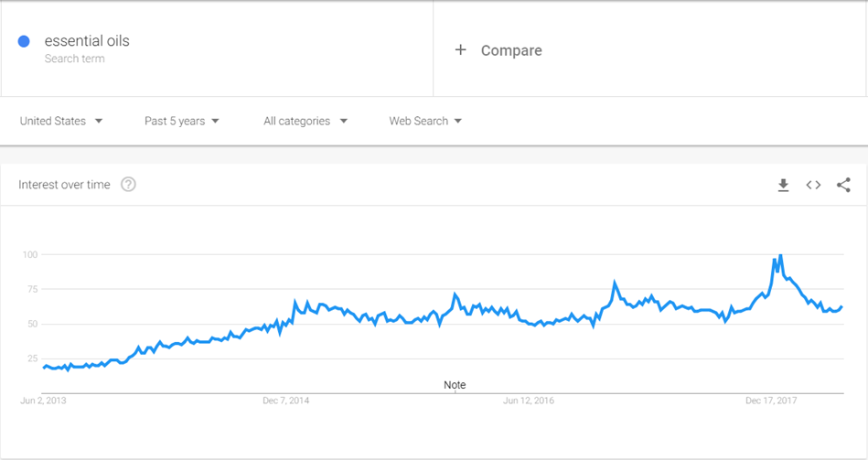
Task: Click the blue dot beside essential oils
Action: pos(25,41)
